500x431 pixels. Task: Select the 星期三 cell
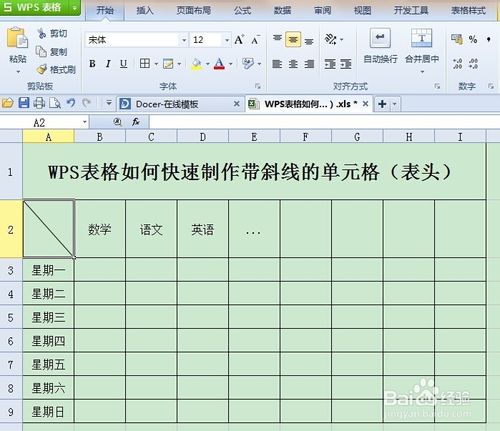pyautogui.click(x=48, y=317)
